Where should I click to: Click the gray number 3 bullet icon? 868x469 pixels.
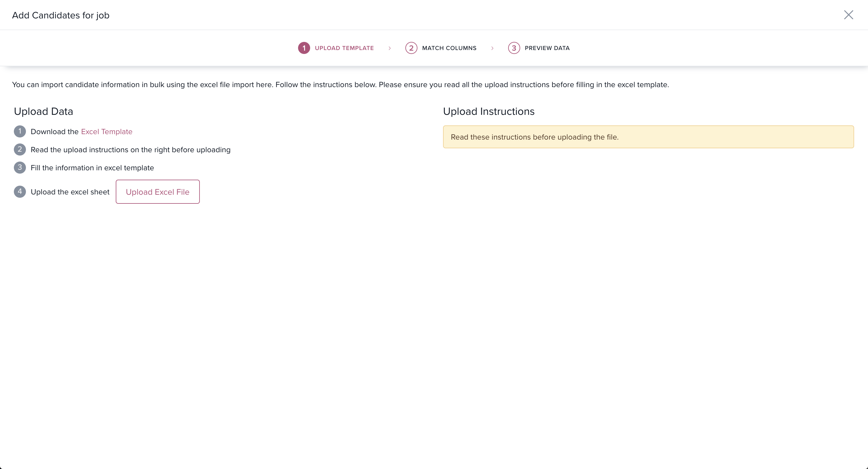tap(20, 168)
